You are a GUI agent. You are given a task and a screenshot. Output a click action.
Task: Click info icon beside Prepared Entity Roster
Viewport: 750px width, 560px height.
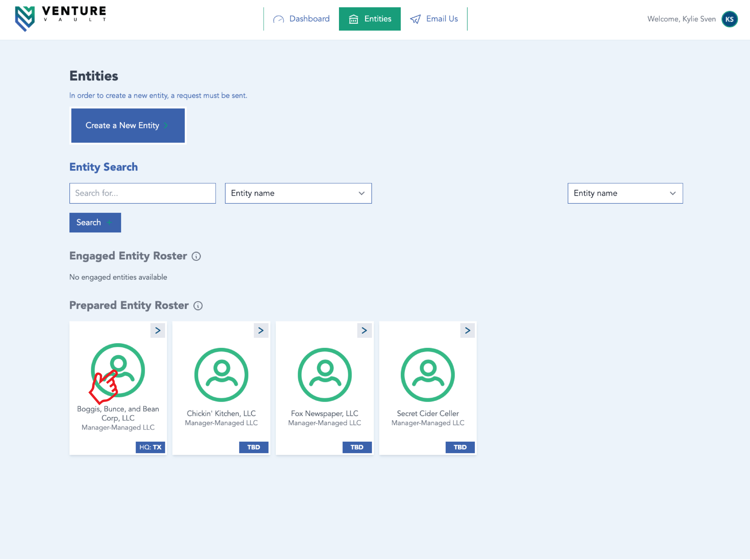[x=198, y=306]
